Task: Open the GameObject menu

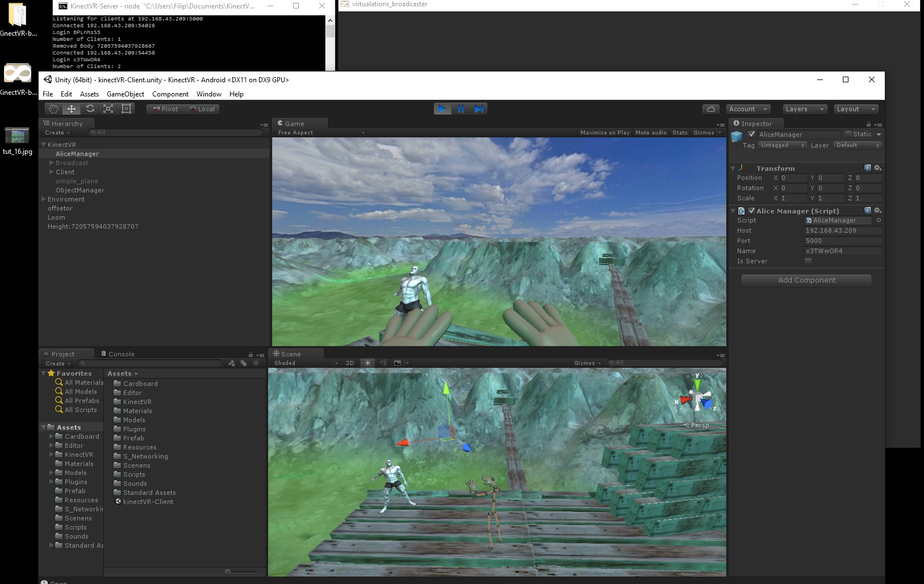Action: tap(125, 94)
